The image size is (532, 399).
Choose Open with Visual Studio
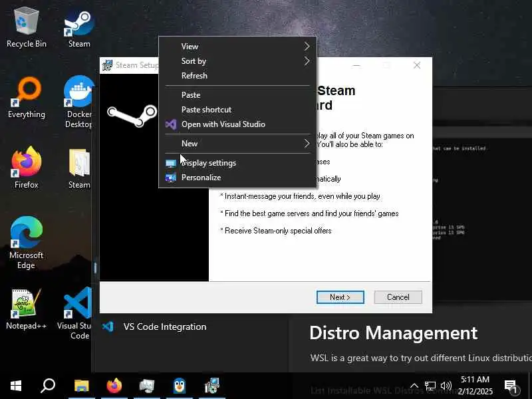click(237, 124)
